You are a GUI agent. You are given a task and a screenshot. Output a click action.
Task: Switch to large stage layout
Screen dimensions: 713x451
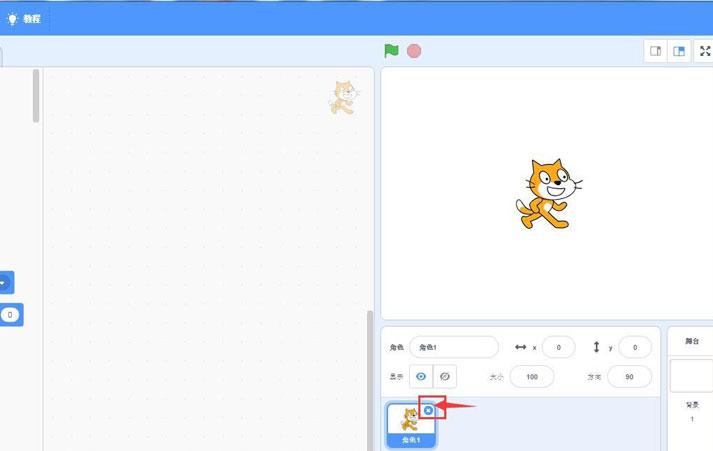tap(679, 51)
